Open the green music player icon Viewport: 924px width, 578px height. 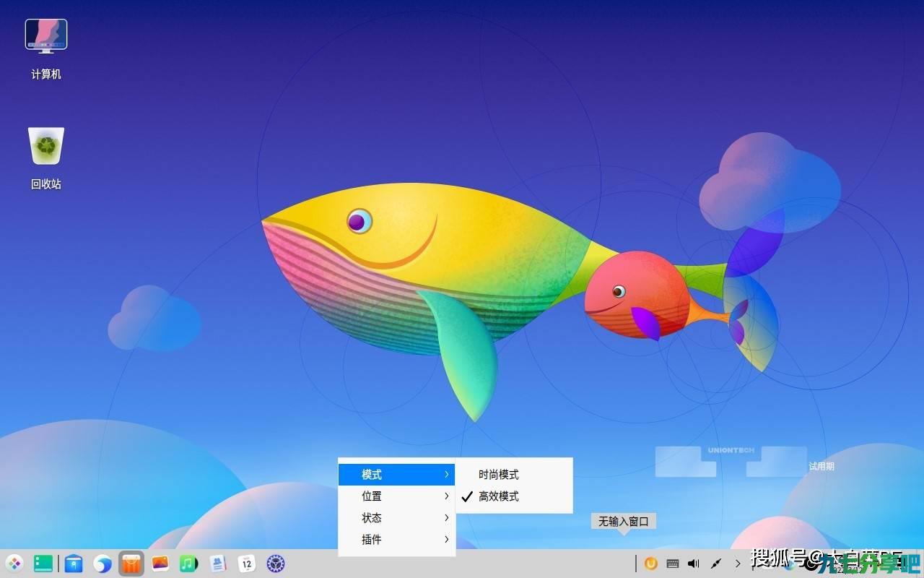(x=188, y=564)
